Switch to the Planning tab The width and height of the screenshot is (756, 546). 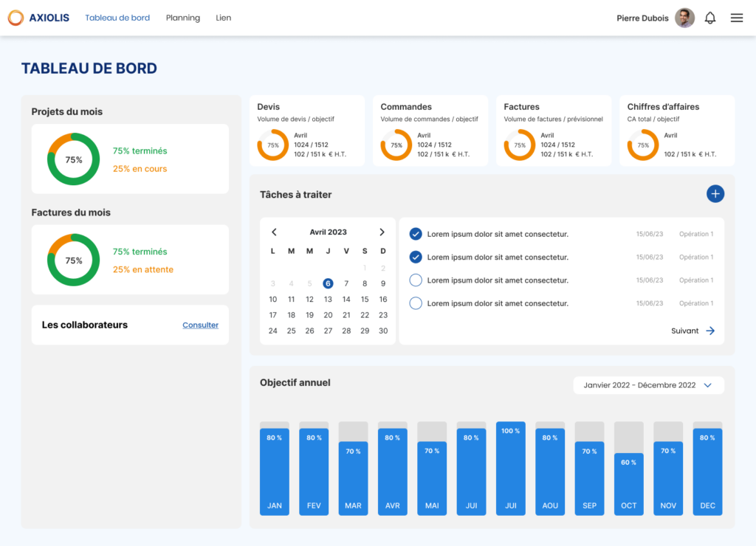(x=183, y=18)
